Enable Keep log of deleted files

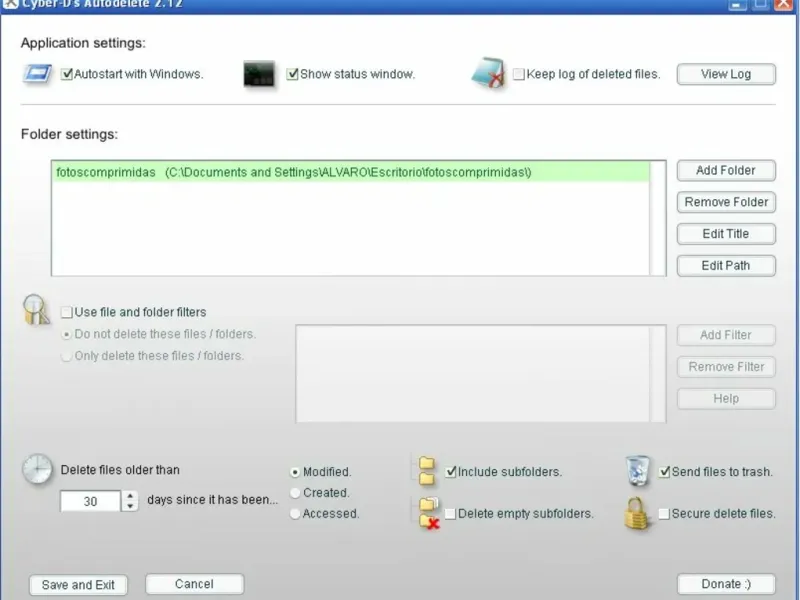518,74
